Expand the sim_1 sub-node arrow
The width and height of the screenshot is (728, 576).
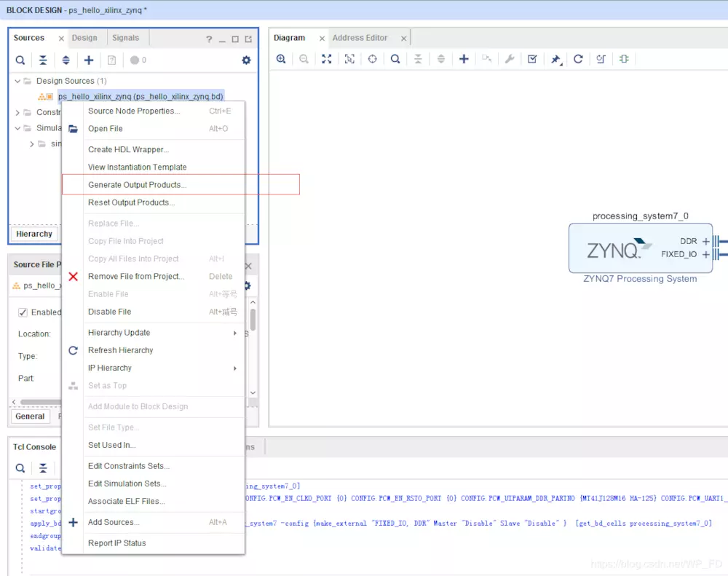click(31, 144)
